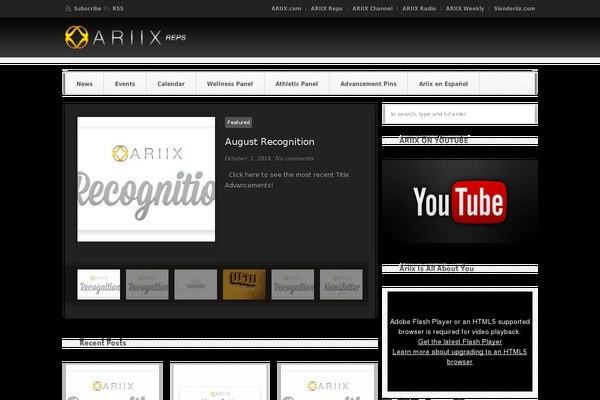Click the No comments link
The width and height of the screenshot is (600, 400).
pos(294,158)
